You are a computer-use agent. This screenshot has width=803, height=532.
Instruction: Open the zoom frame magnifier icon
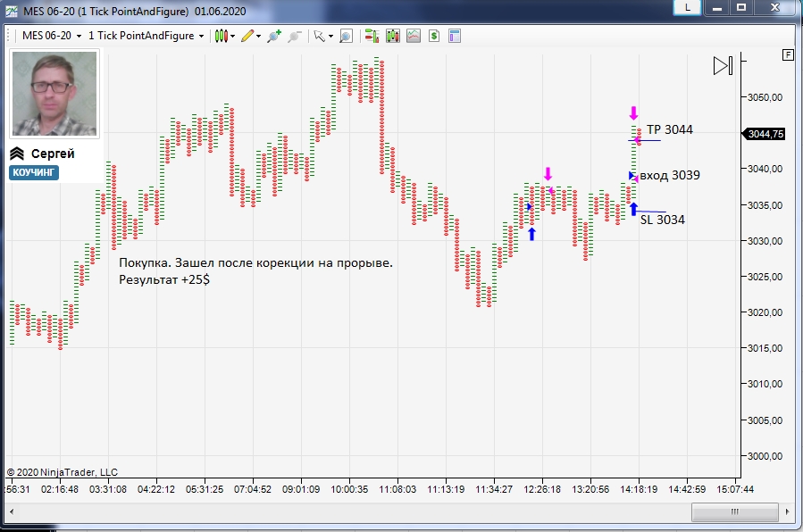(x=347, y=36)
